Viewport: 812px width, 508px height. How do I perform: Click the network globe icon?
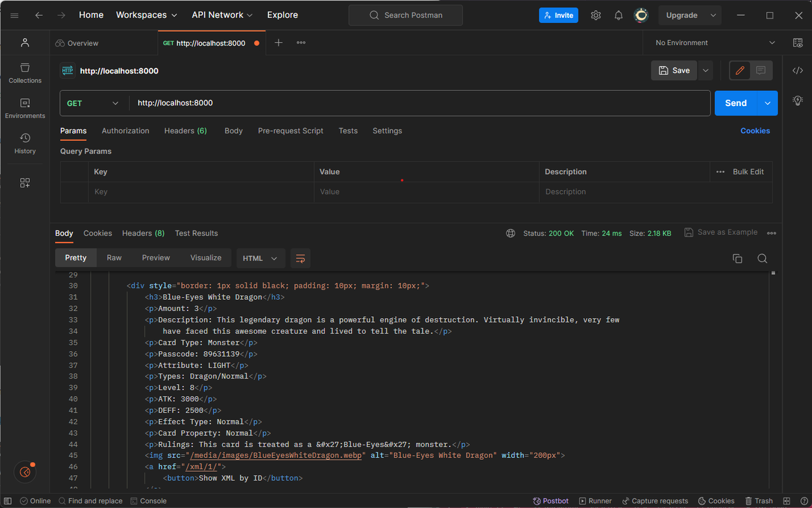coord(511,233)
